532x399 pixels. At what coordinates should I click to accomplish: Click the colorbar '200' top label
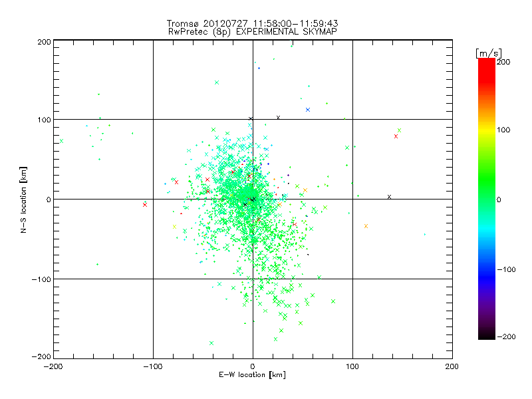point(503,62)
